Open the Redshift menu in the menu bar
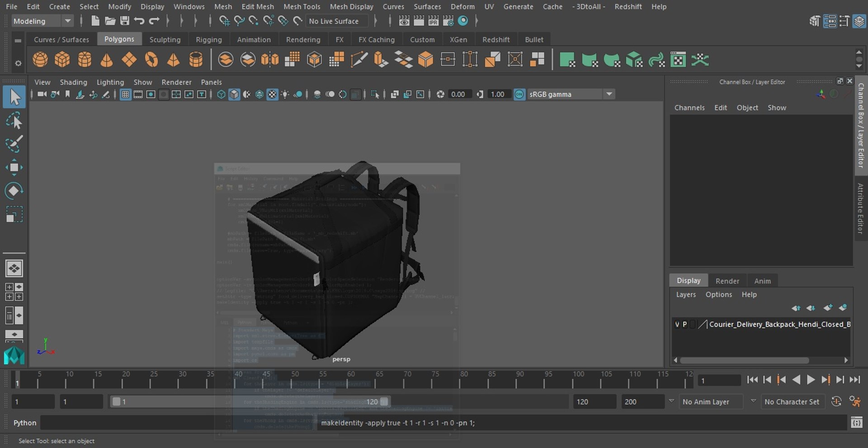Screen dimensions: 868x448 [628, 6]
